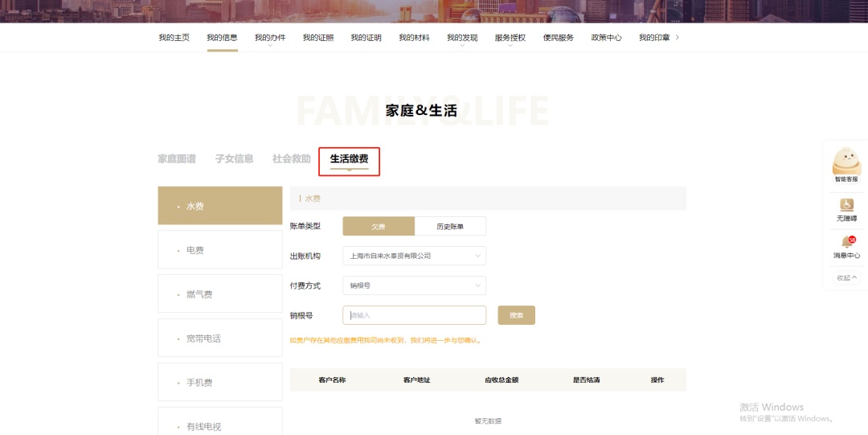Click the 搜索 button
868x435 pixels.
point(516,315)
